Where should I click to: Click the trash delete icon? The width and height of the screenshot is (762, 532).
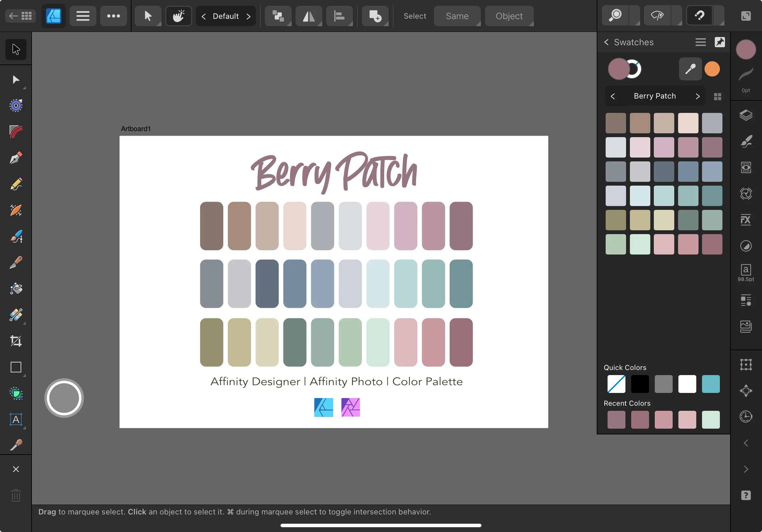pos(16,496)
